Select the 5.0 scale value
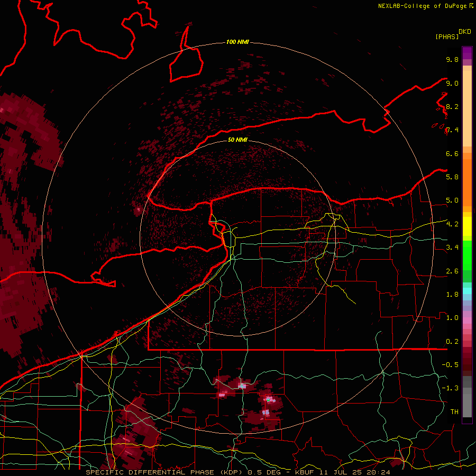The height and width of the screenshot is (476, 476). (x=452, y=200)
